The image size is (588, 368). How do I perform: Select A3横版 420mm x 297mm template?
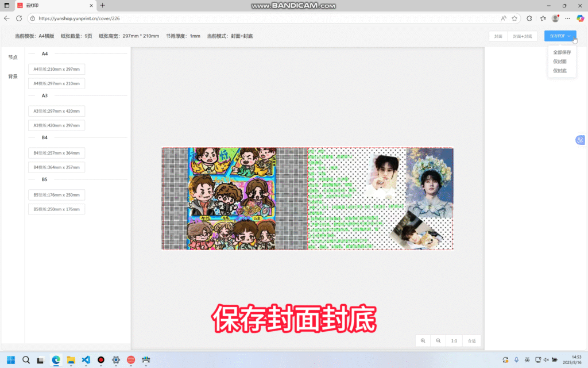click(57, 125)
